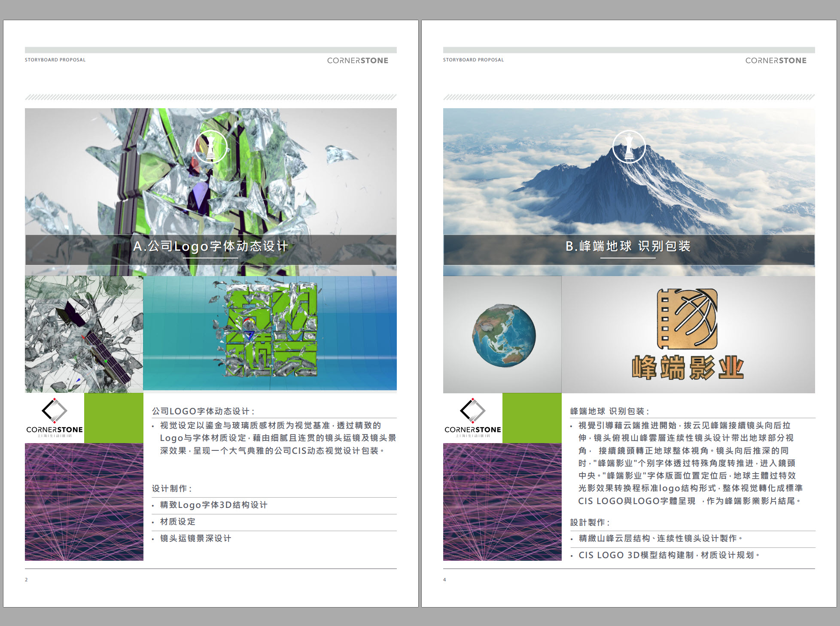
Task: Click the chess king icon above mountain peak
Action: [x=629, y=146]
